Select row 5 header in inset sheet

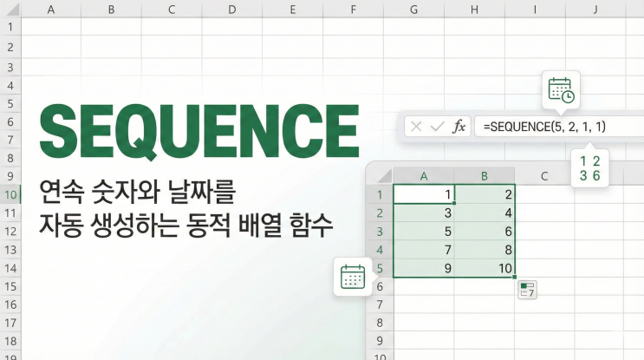tap(380, 268)
